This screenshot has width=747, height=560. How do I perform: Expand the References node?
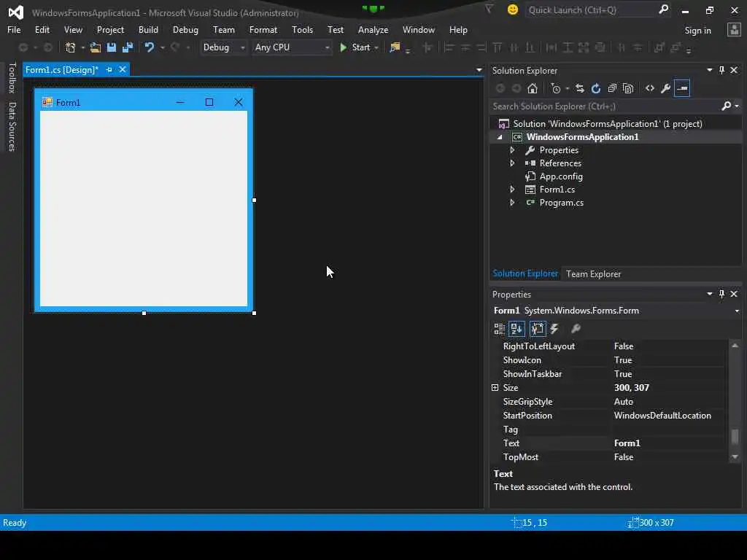coord(512,163)
